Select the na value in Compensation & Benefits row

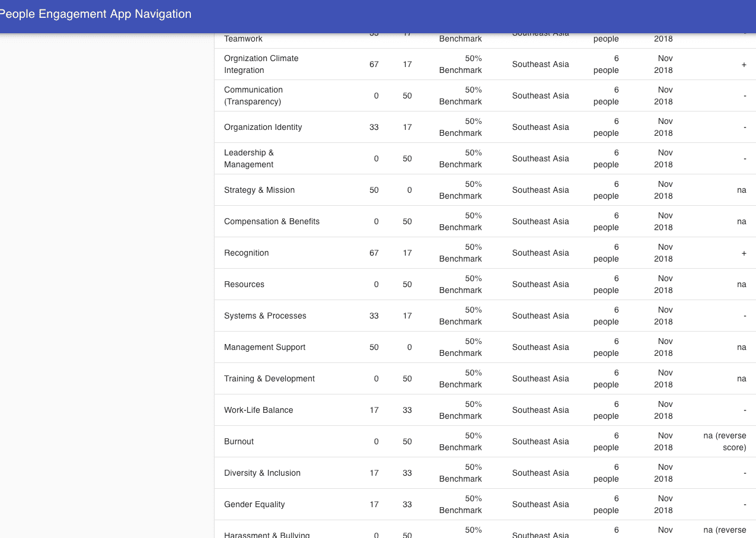742,221
